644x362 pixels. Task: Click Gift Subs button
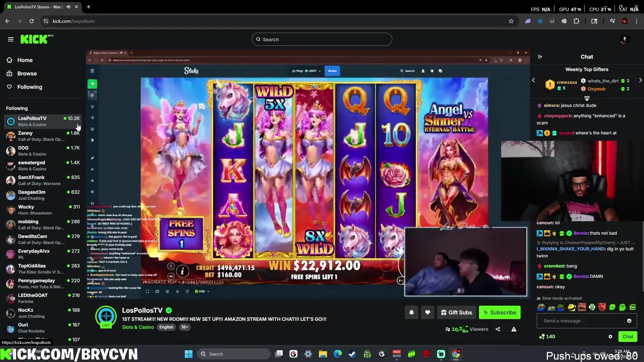(x=456, y=313)
